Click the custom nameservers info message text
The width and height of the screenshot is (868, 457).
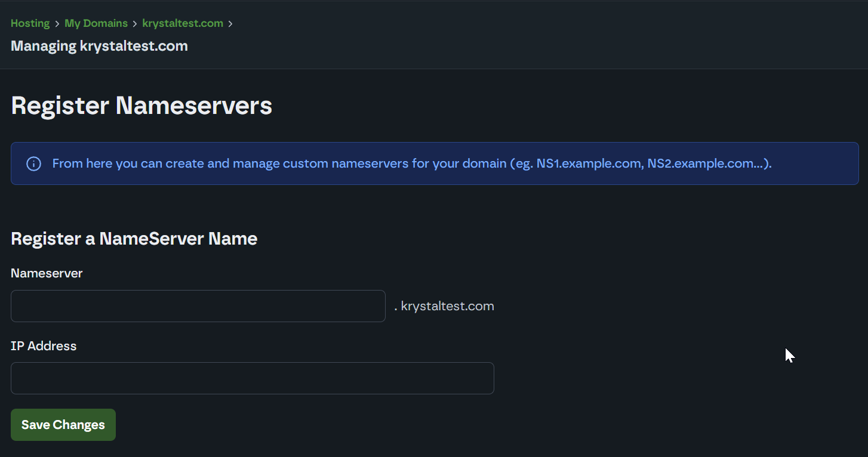[412, 163]
